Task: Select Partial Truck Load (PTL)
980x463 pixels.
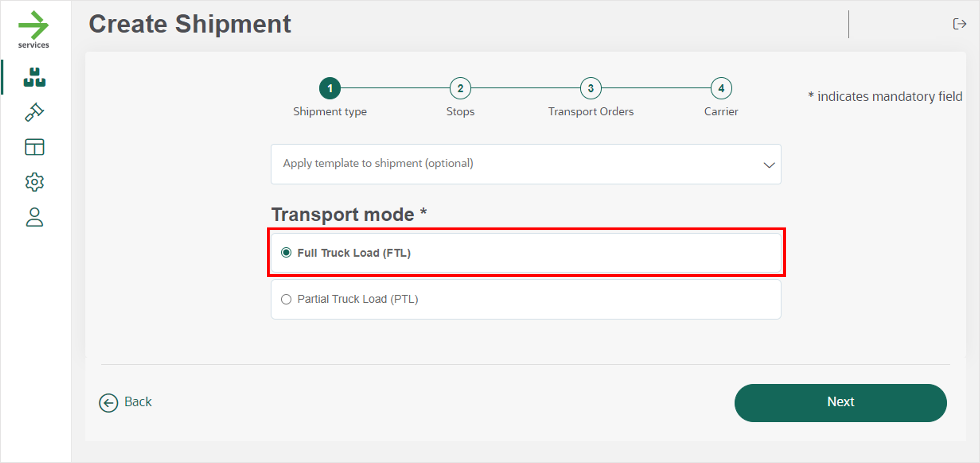Action: pos(286,299)
